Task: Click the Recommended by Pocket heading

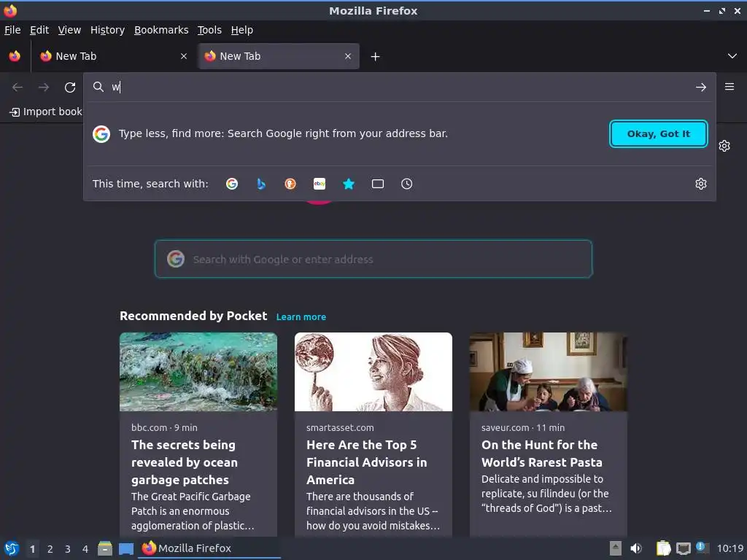Action: pyautogui.click(x=193, y=316)
